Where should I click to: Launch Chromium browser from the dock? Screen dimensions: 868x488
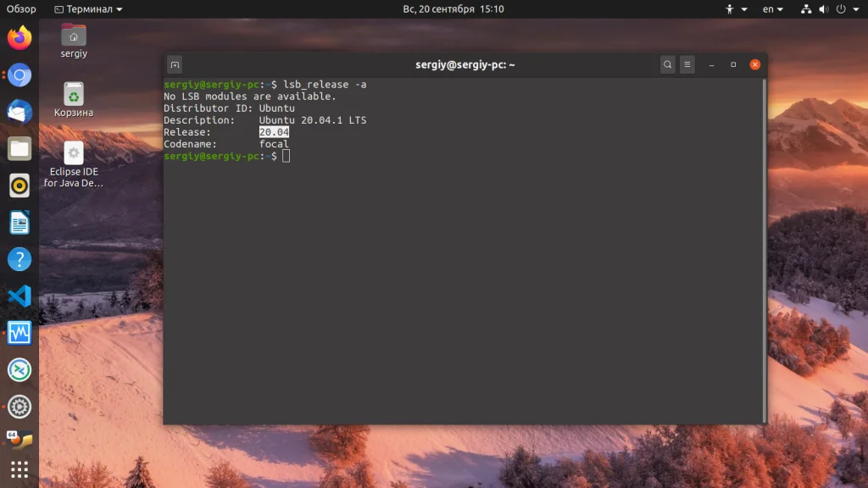pos(19,75)
